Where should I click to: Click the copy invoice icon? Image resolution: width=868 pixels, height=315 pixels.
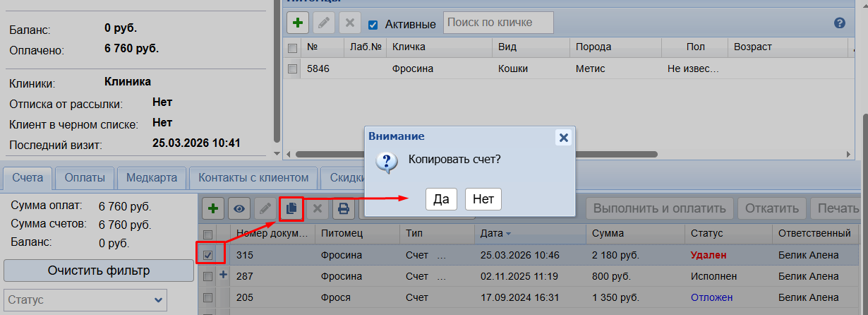click(291, 208)
